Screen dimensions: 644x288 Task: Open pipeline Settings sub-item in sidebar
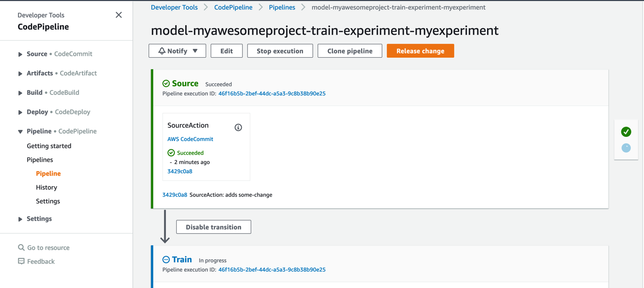point(48,201)
